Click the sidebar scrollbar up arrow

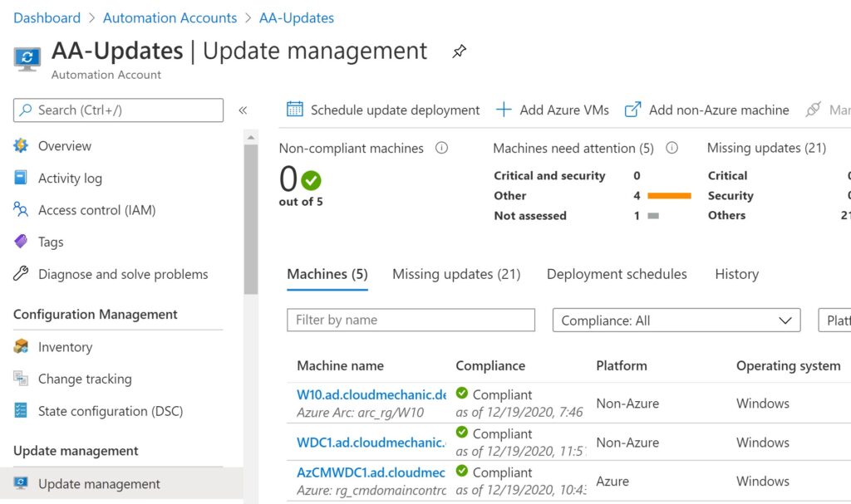click(251, 137)
